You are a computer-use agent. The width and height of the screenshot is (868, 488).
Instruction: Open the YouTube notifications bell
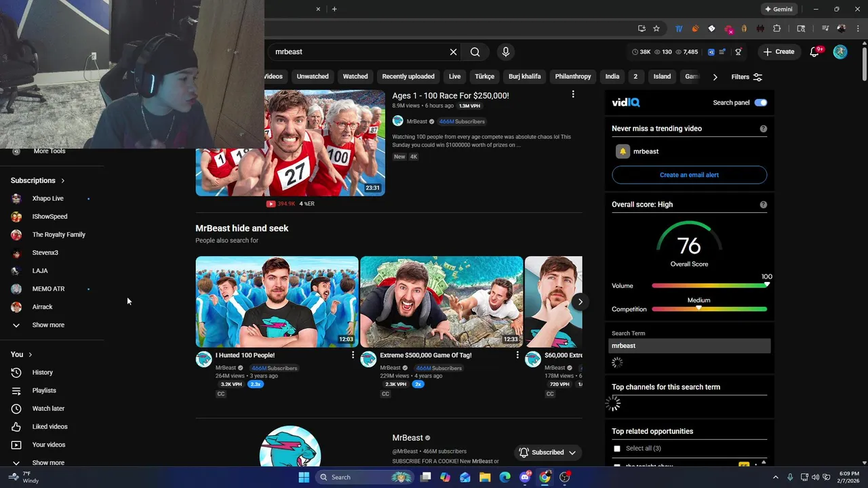pos(815,52)
